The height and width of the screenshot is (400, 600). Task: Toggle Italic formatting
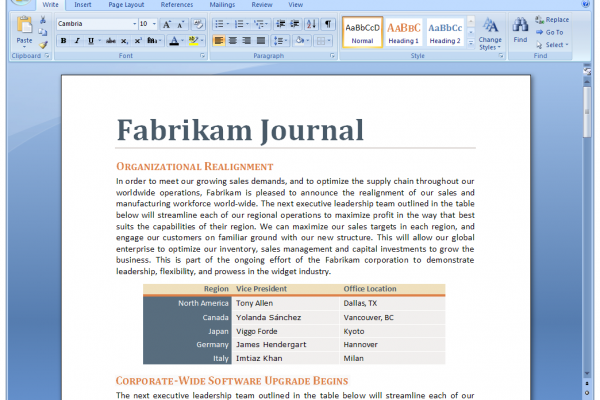76,41
